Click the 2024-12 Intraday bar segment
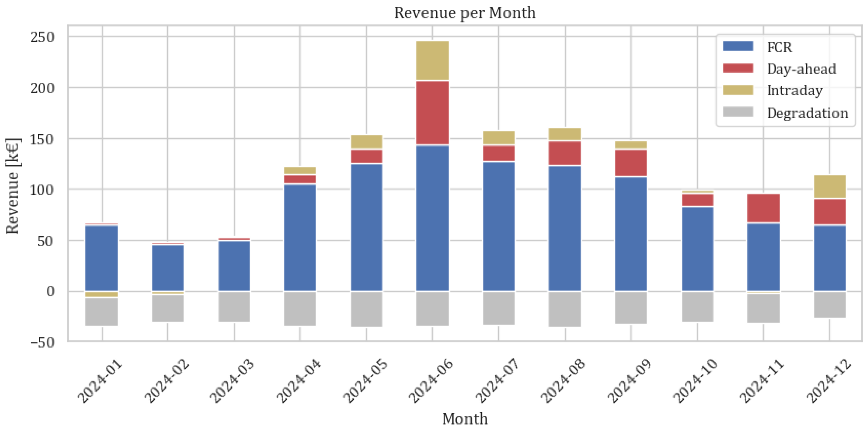 [x=829, y=186]
